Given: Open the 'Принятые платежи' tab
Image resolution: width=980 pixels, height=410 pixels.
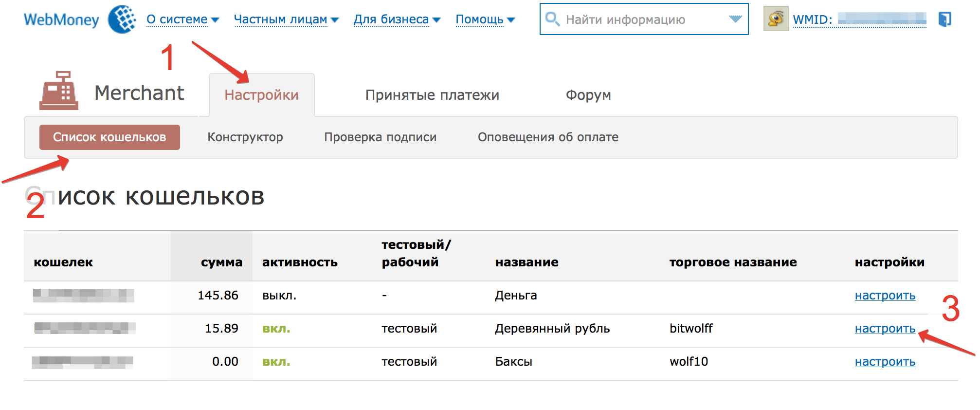Looking at the screenshot, I should point(432,95).
